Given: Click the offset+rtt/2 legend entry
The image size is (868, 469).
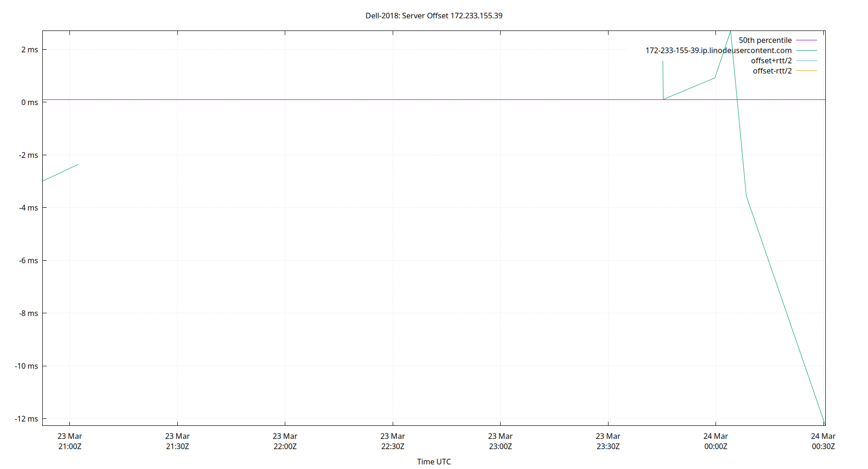Looking at the screenshot, I should pyautogui.click(x=771, y=61).
